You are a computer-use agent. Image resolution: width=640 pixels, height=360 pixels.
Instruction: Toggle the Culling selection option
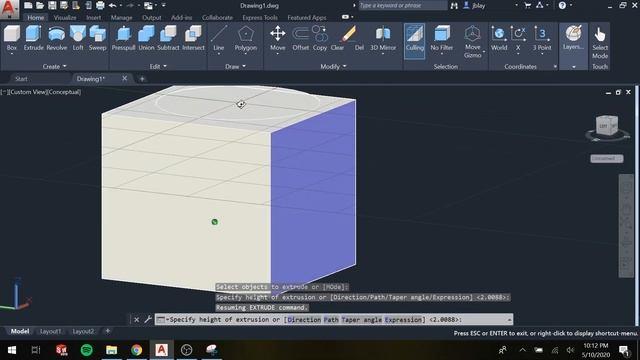pos(414,41)
